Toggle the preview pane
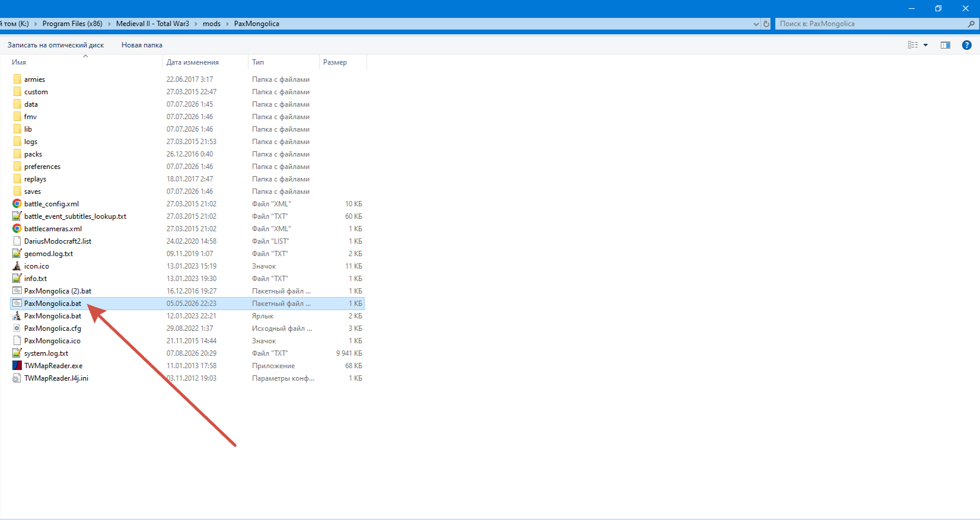The height and width of the screenshot is (520, 980). coord(946,45)
